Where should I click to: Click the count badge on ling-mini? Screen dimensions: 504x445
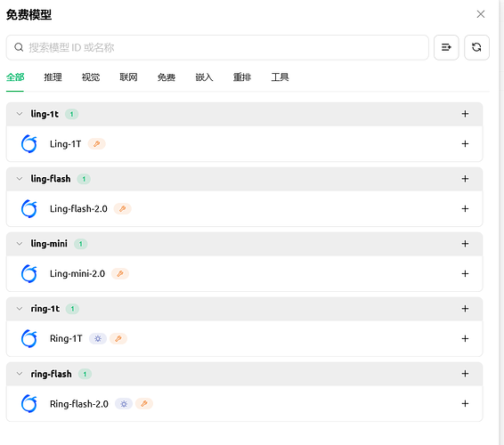coord(81,244)
